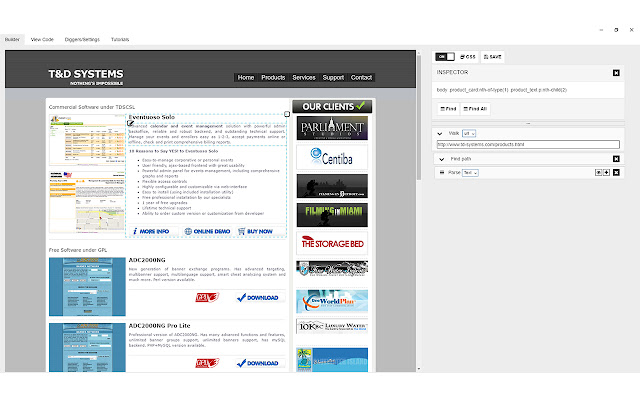Toggle the ON switch in the right panel
The height and width of the screenshot is (400, 640).
coord(444,57)
